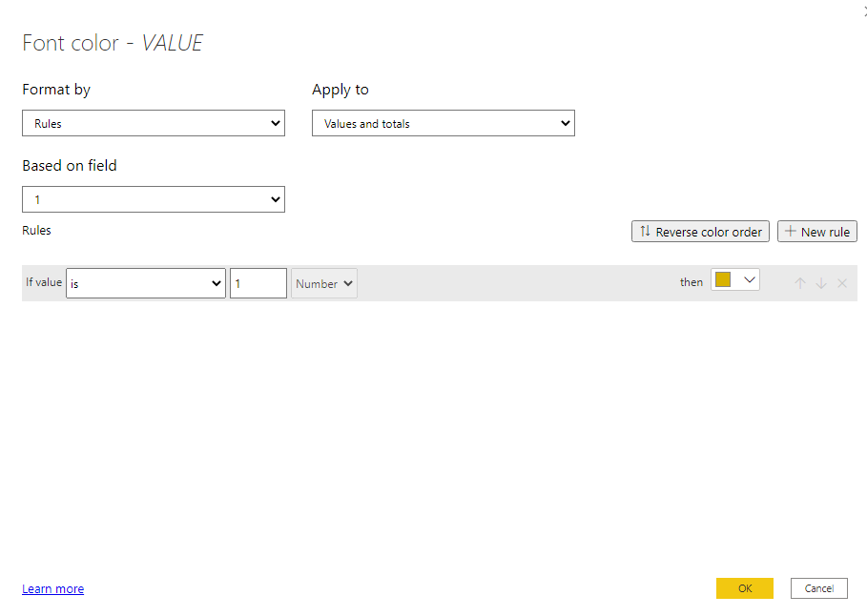Click the 'Font color - VALUE' title
The height and width of the screenshot is (616, 867).
113,43
